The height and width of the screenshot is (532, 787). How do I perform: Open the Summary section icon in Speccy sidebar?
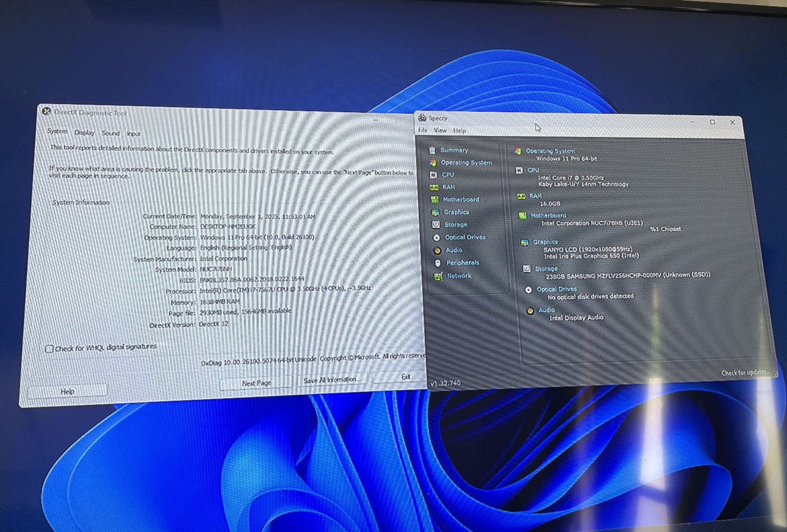pos(432,150)
